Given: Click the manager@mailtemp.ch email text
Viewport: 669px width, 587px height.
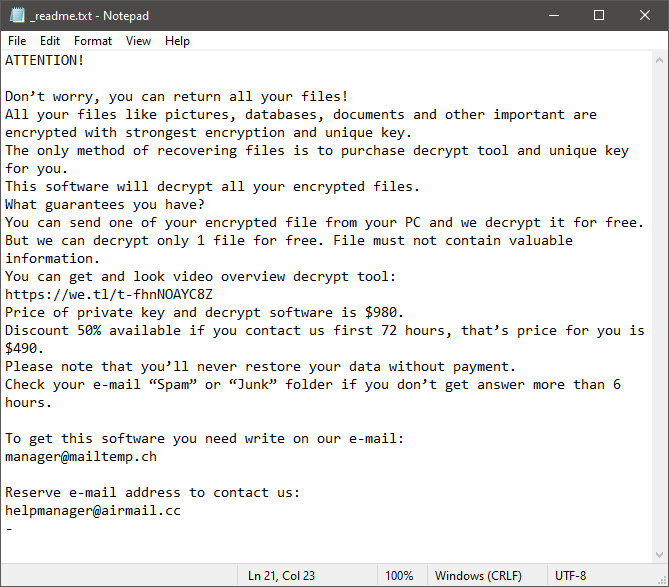Looking at the screenshot, I should coord(81,456).
